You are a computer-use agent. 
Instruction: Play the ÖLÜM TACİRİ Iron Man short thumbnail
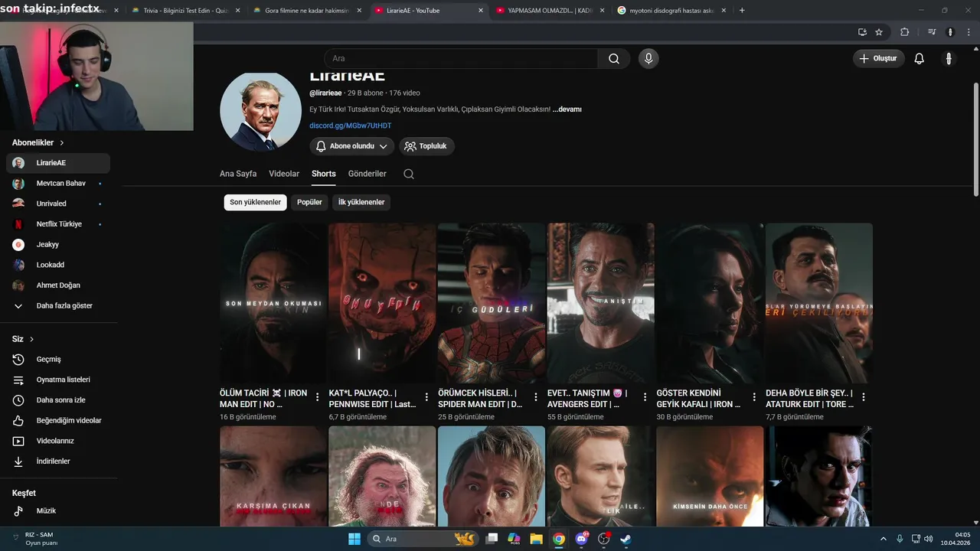(273, 303)
